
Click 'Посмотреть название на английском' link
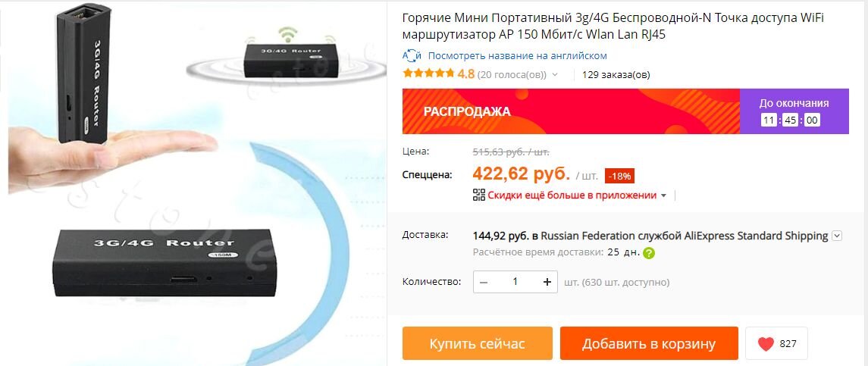[x=518, y=56]
